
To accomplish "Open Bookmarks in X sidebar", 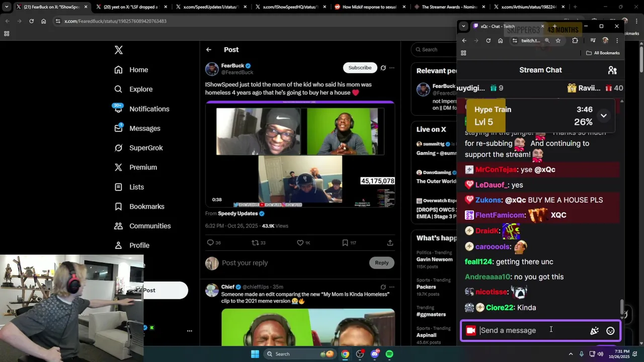I will (139, 207).
